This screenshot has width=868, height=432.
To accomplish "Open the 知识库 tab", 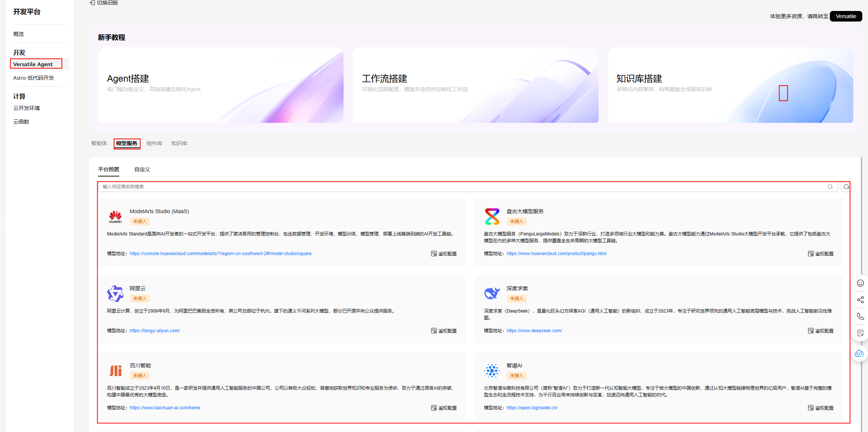I will pos(179,143).
